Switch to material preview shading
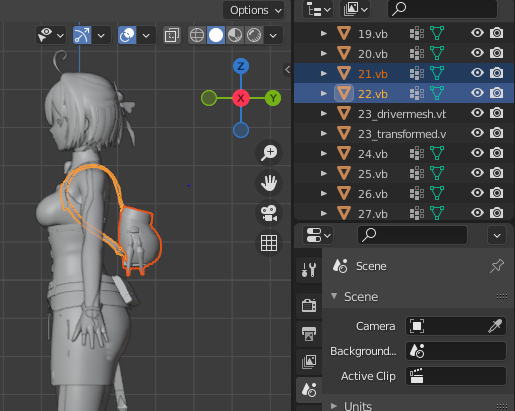Image resolution: width=515 pixels, height=411 pixels. coord(235,35)
